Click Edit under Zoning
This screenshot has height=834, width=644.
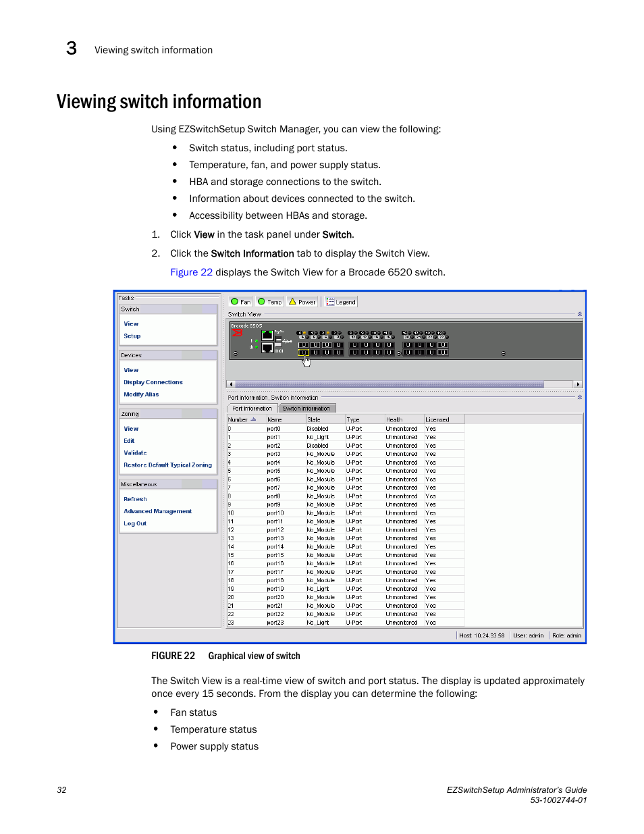129,441
